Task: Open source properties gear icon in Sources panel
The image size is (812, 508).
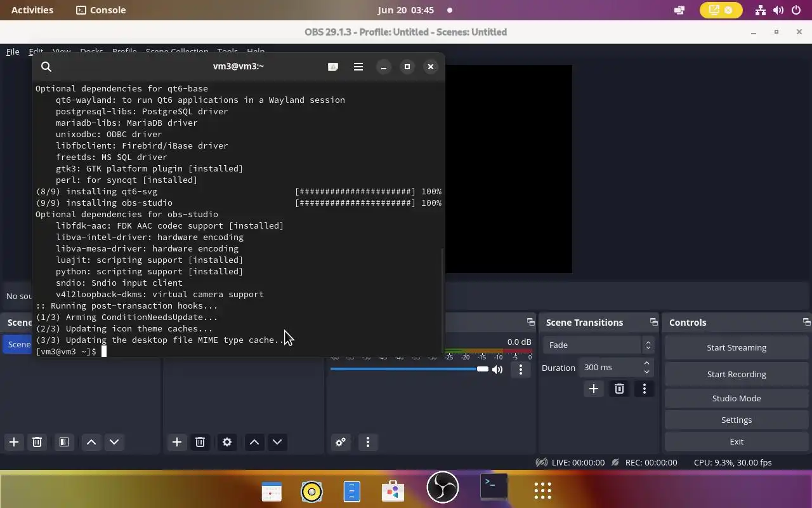Action: click(x=227, y=442)
